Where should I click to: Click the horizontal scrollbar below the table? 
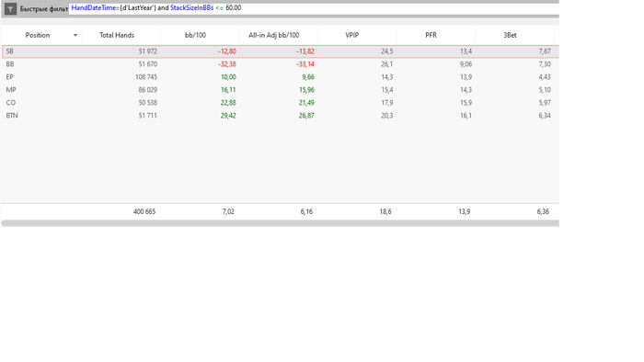click(x=280, y=223)
